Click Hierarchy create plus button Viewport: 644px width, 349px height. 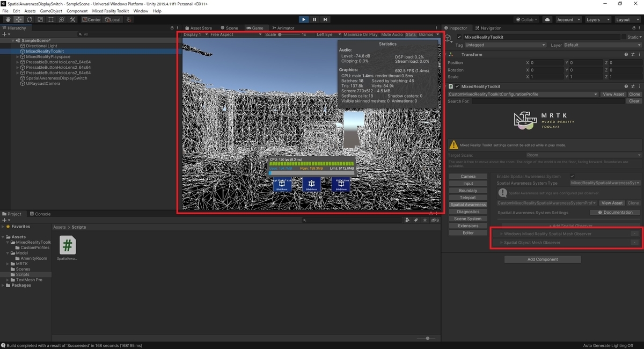coord(5,34)
